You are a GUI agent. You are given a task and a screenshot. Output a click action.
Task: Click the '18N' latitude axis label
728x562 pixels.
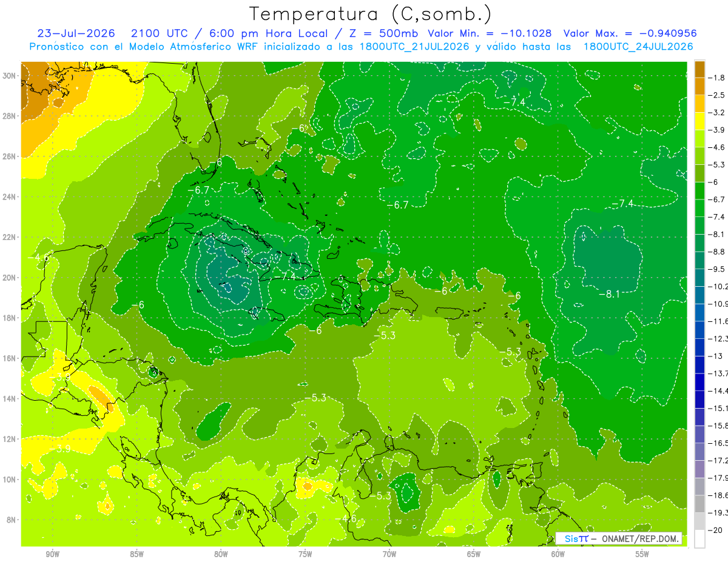[10, 318]
